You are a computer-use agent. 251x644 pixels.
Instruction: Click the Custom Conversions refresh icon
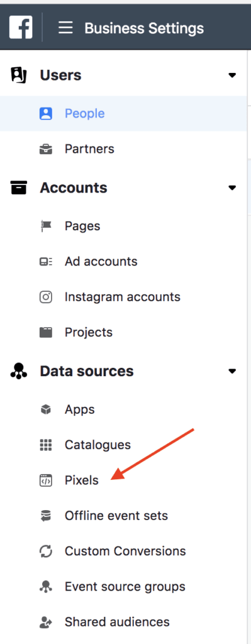click(x=45, y=551)
